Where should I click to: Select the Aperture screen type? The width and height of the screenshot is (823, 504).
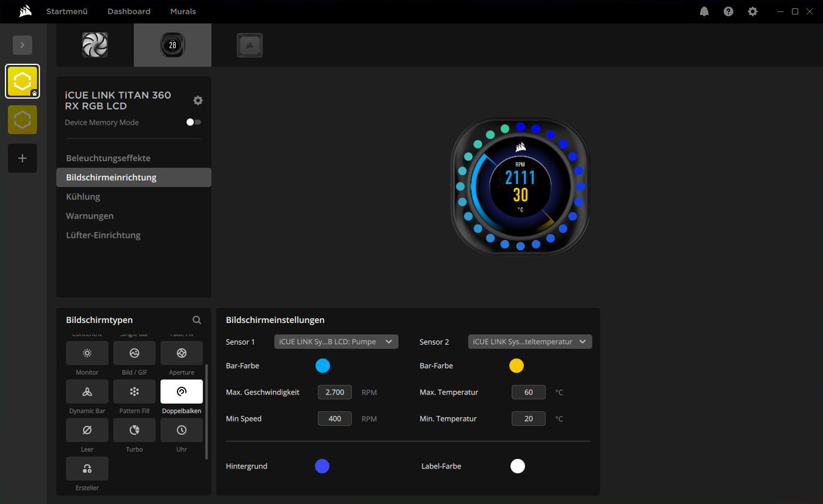182,353
